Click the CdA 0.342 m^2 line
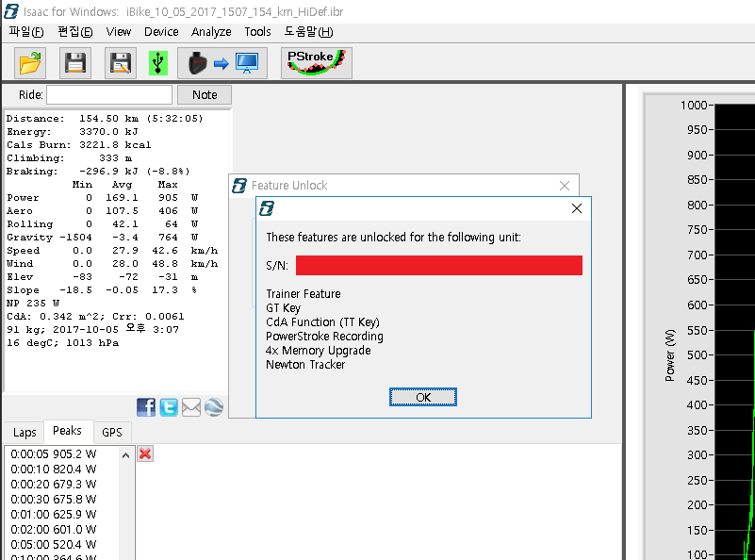This screenshot has height=560, width=755. point(95,317)
